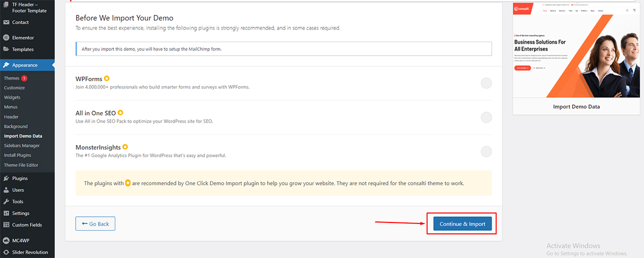Click the Settings icon in sidebar
The image size is (644, 258).
6,213
